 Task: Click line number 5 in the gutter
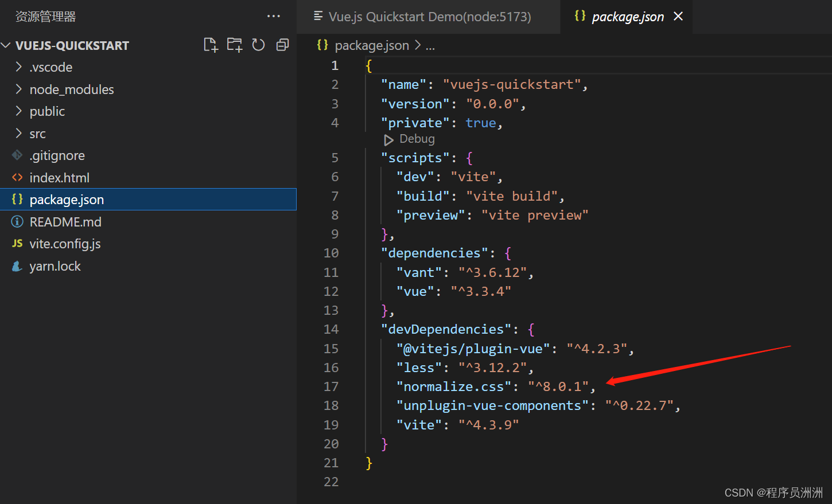(x=335, y=158)
